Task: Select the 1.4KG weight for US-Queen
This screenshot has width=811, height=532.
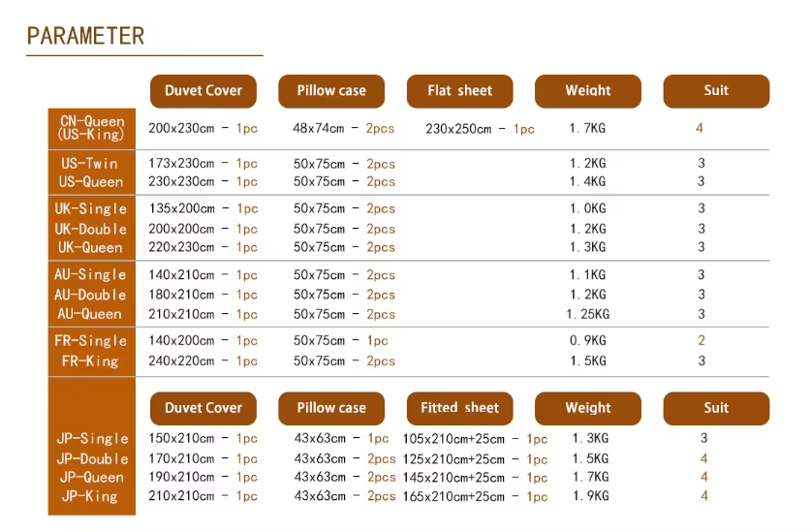Action: pyautogui.click(x=587, y=181)
